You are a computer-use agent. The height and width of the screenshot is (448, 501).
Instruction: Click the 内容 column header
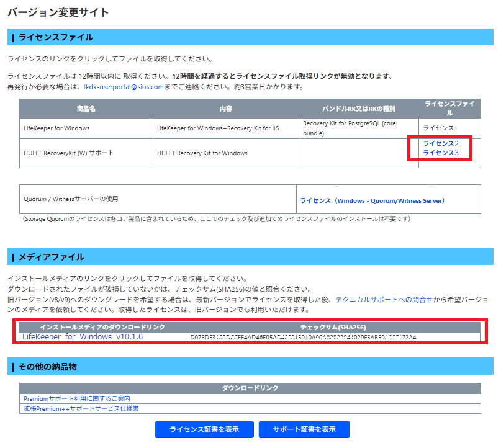[x=226, y=109]
